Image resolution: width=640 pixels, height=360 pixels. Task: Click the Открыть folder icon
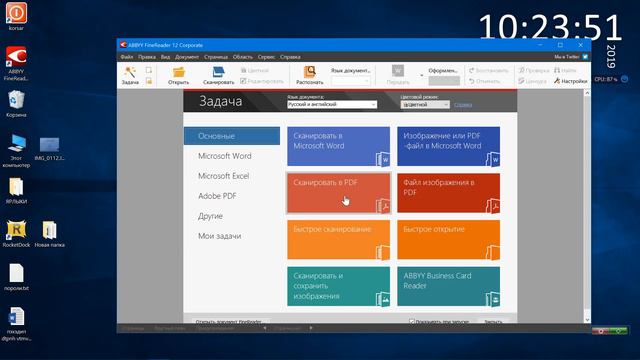click(178, 72)
